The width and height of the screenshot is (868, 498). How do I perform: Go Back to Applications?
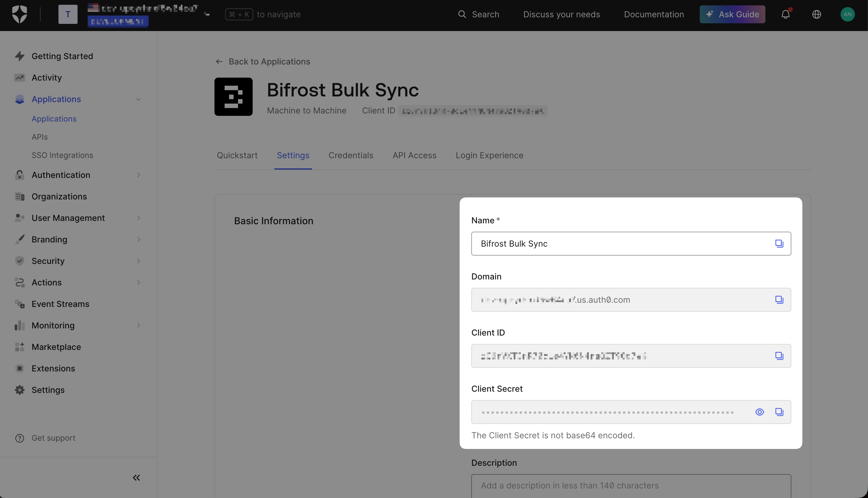pyautogui.click(x=263, y=62)
